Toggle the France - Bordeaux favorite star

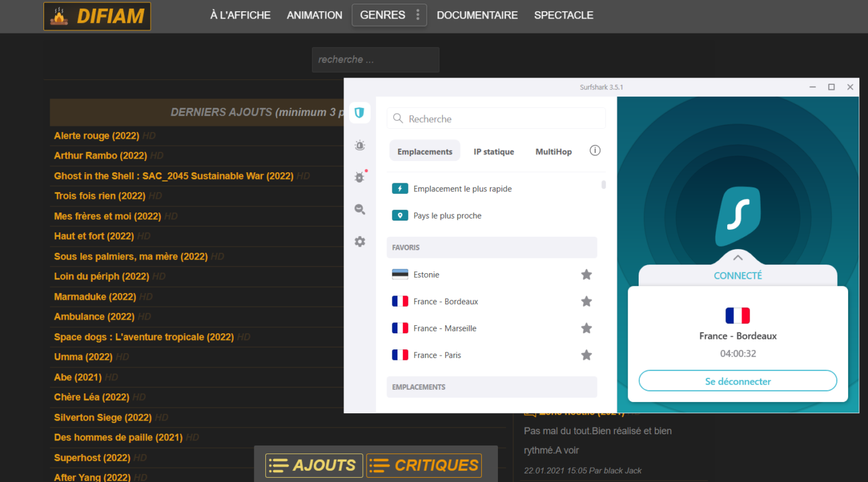587,301
